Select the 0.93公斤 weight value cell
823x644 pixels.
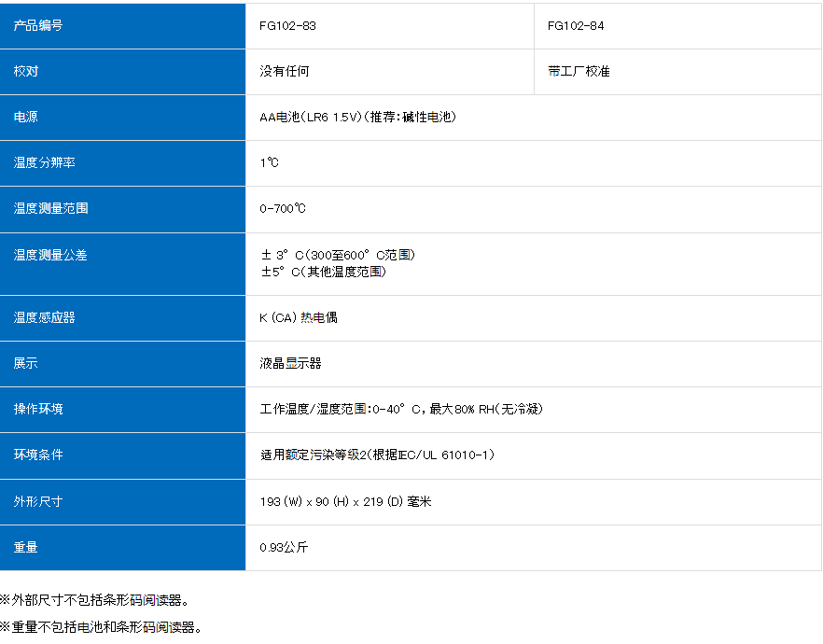pos(285,547)
